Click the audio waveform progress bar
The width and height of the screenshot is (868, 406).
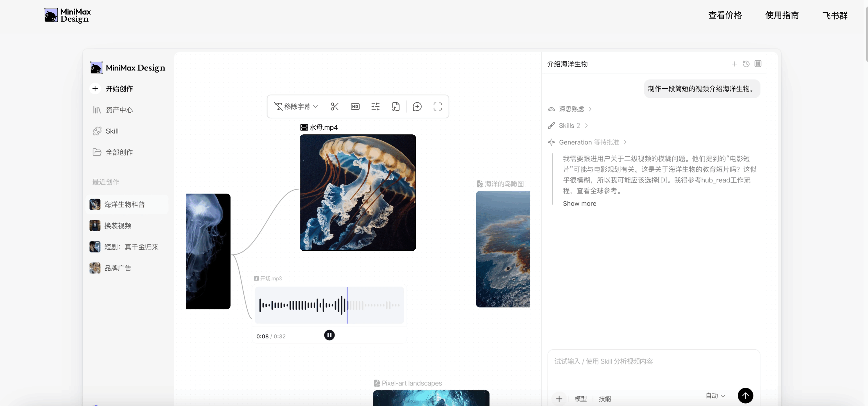[x=329, y=306]
